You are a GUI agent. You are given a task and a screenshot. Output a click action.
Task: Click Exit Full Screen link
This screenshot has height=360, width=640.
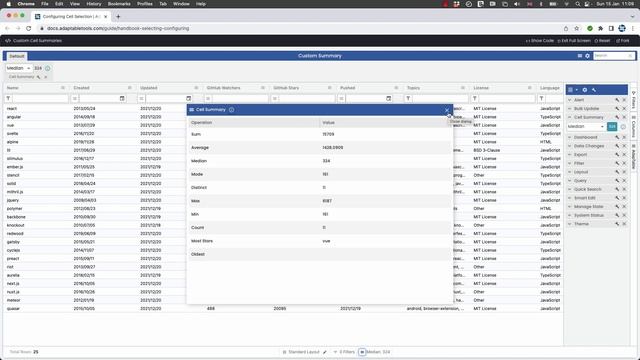(x=574, y=41)
